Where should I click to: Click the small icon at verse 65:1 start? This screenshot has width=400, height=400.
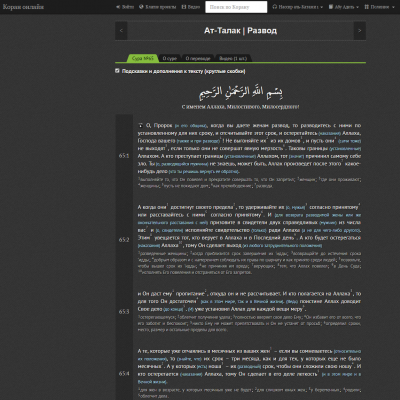pos(141,126)
